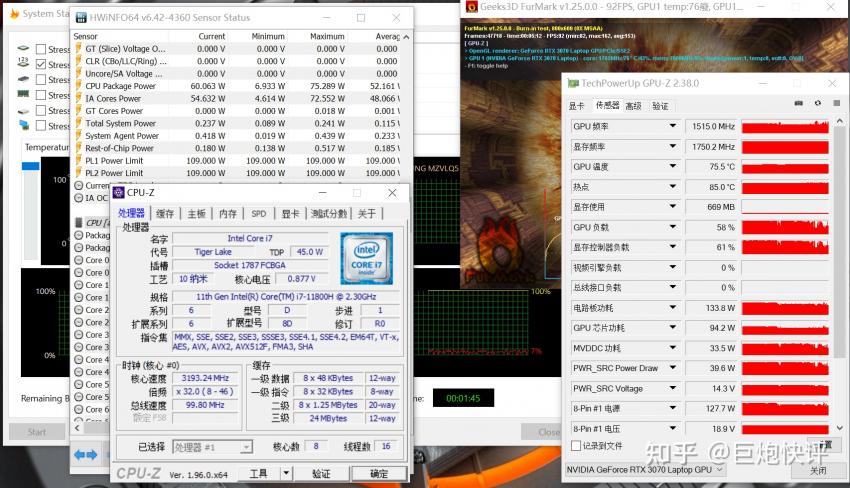Check the 记录到文件 checkbox in GPU-Z
Image resolution: width=850 pixels, height=488 pixels.
[576, 446]
